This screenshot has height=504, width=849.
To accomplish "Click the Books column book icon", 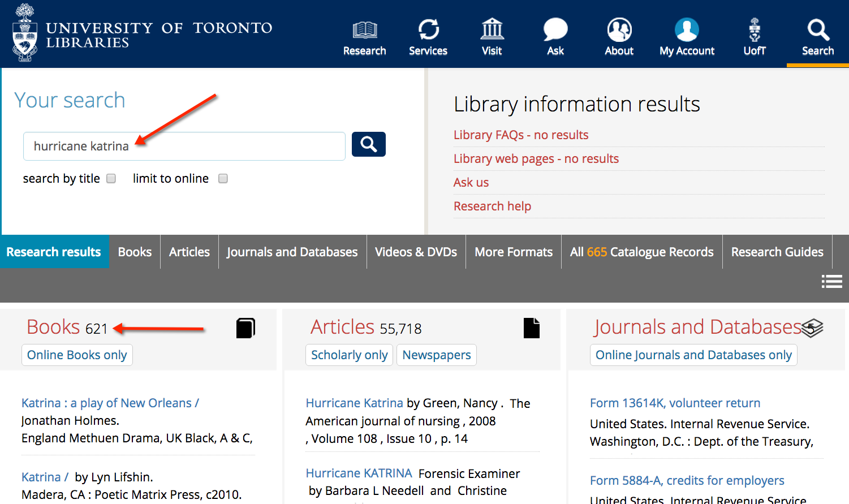I will 245,328.
